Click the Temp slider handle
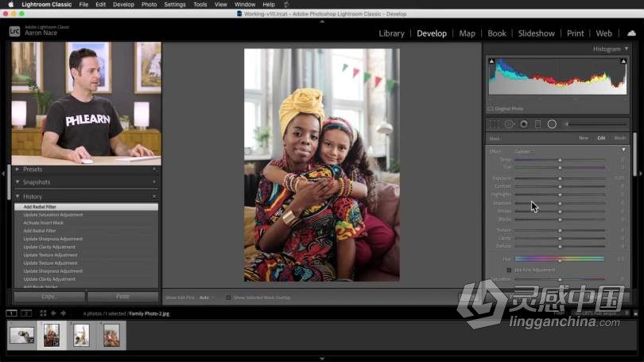Screen dimensions: 644x362 [560, 160]
